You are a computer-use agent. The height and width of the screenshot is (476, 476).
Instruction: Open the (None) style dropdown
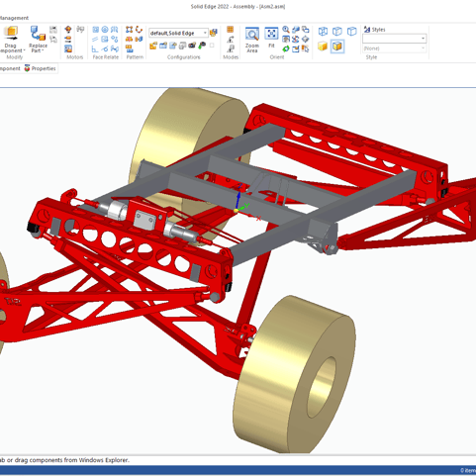394,48
